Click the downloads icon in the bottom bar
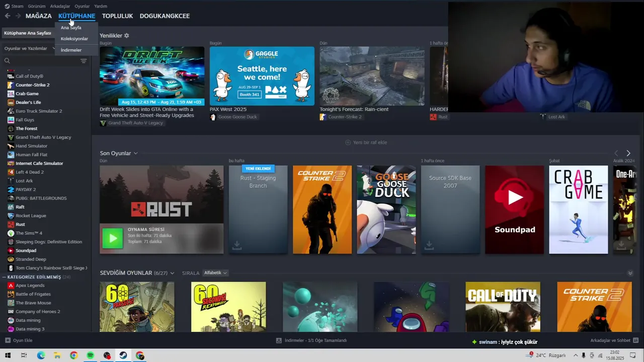This screenshot has height=362, width=644. coord(279,340)
